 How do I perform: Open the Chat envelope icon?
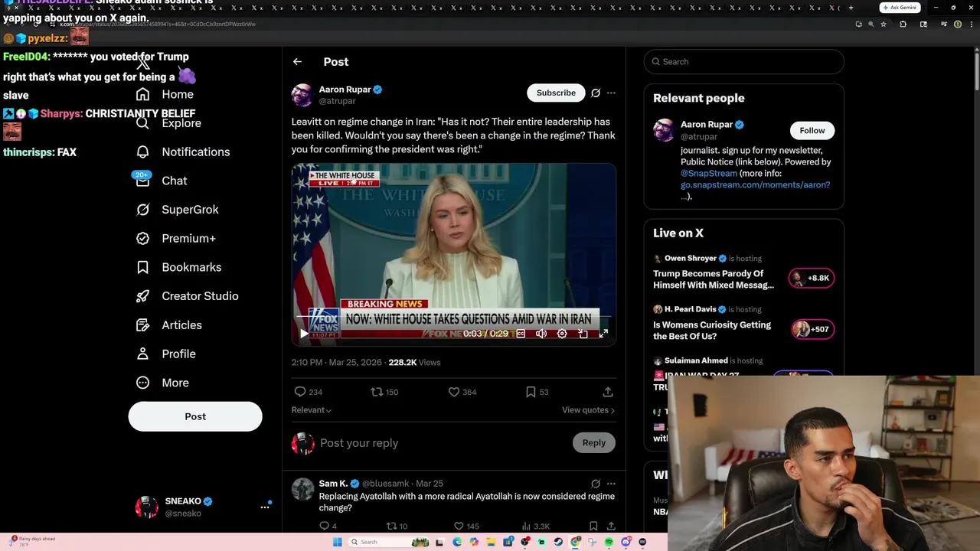click(142, 181)
